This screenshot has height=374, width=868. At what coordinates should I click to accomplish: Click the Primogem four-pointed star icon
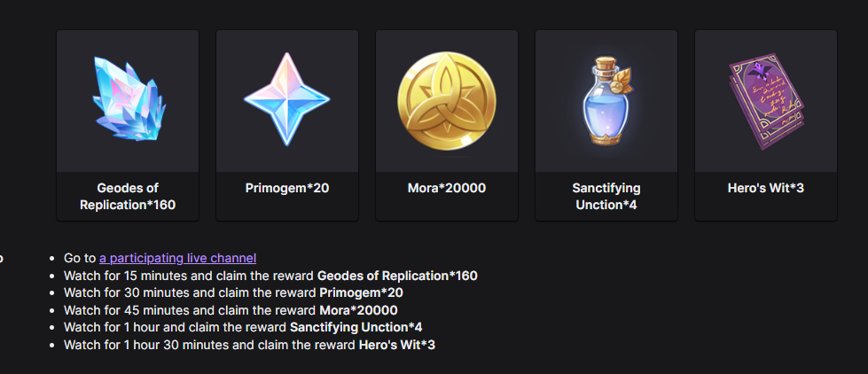[x=286, y=100]
